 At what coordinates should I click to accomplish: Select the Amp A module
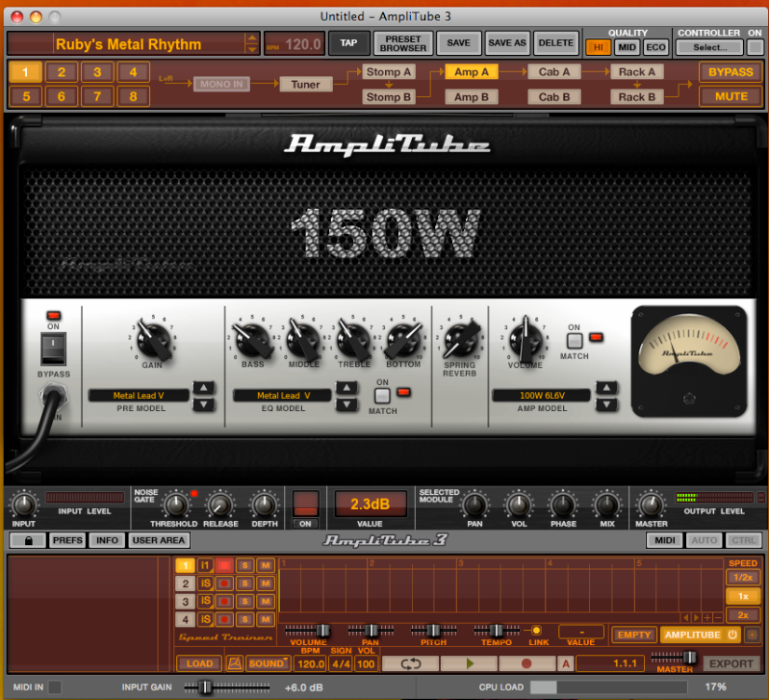472,72
